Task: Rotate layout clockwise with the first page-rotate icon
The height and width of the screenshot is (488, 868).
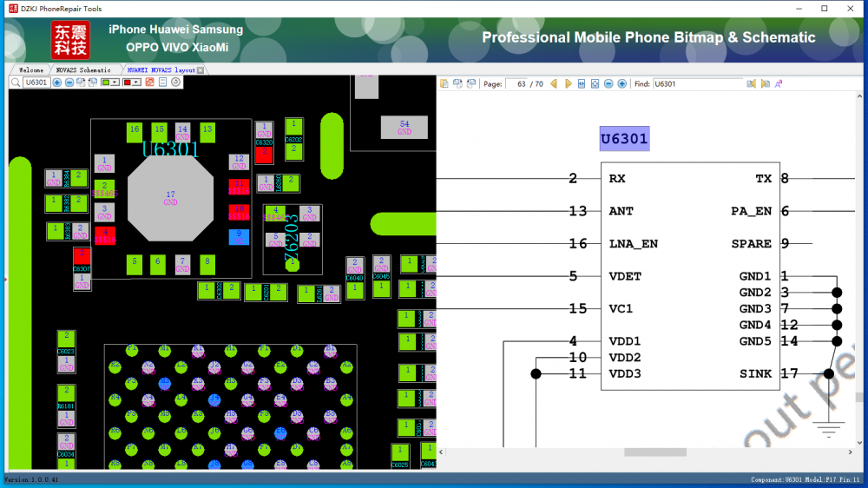Action: (81, 82)
